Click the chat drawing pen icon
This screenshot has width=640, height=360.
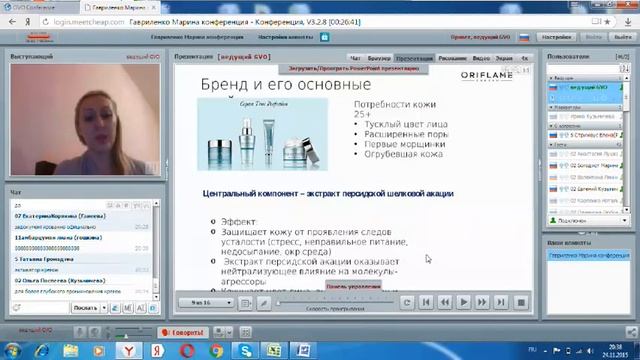115,308
